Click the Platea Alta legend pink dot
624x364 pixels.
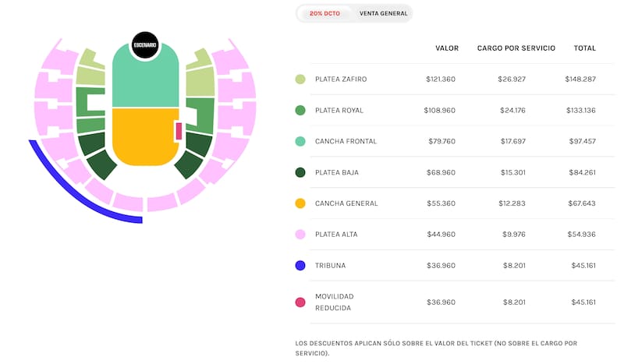click(x=300, y=235)
